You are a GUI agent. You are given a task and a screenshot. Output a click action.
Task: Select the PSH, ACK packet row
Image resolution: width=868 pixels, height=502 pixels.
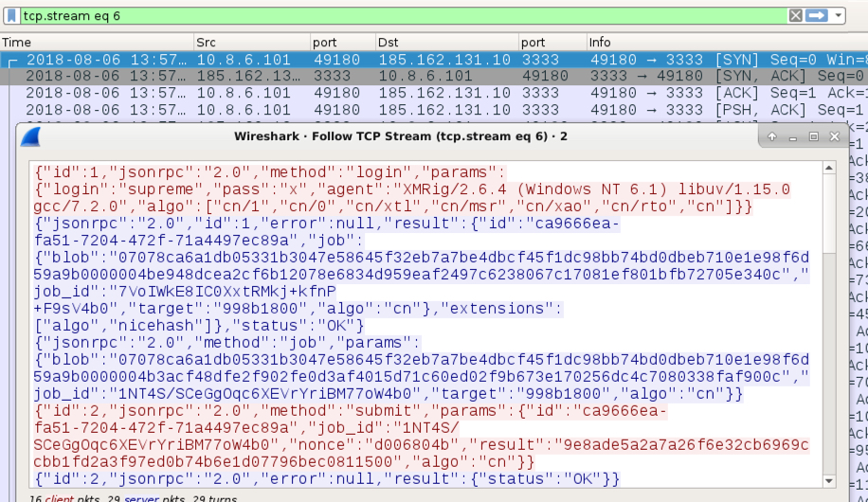434,110
